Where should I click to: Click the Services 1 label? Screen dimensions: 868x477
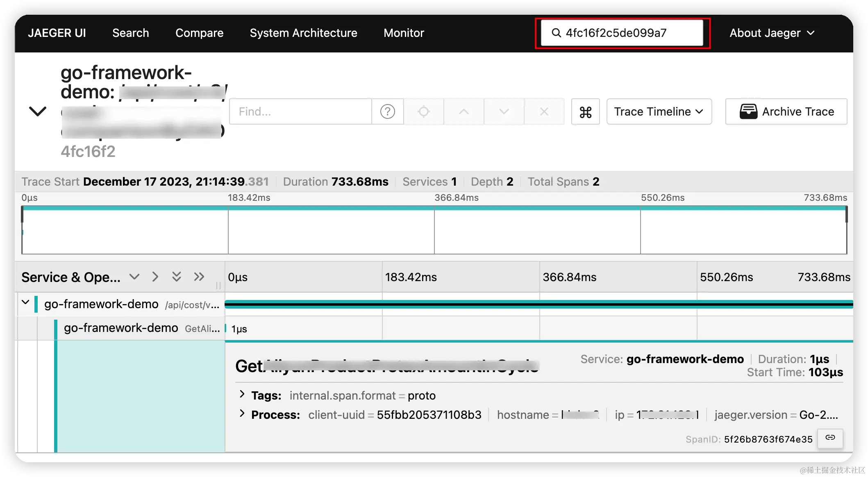coord(429,182)
